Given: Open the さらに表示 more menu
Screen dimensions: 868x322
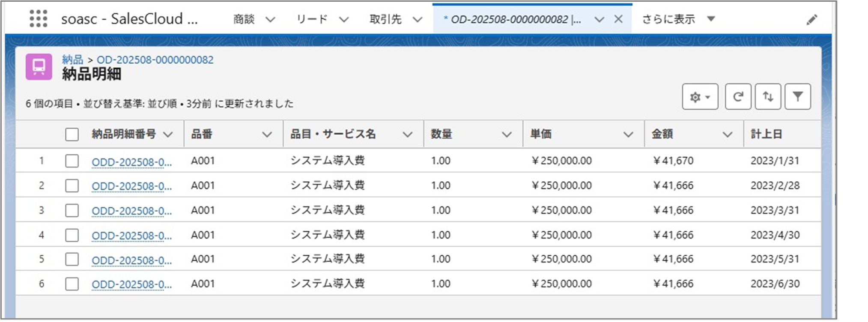Looking at the screenshot, I should pyautogui.click(x=678, y=19).
